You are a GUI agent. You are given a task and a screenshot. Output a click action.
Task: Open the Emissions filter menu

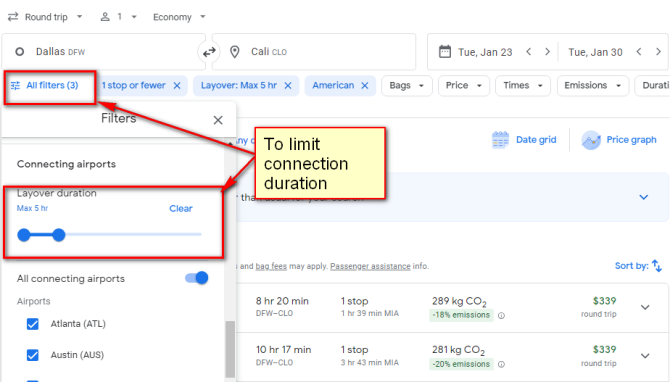pos(593,85)
